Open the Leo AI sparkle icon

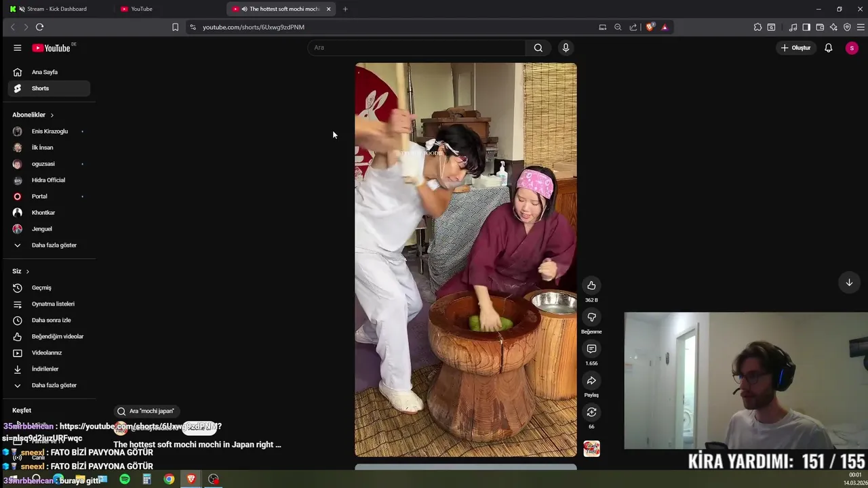pyautogui.click(x=833, y=27)
